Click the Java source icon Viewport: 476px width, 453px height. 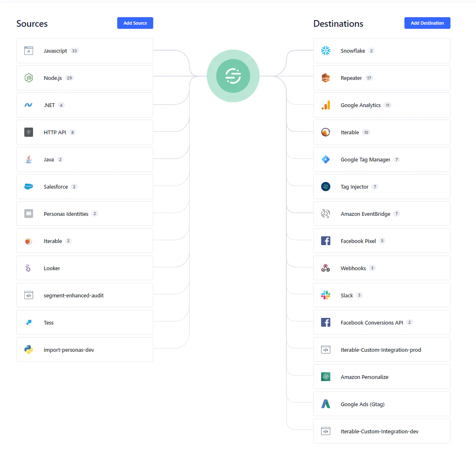(x=28, y=159)
